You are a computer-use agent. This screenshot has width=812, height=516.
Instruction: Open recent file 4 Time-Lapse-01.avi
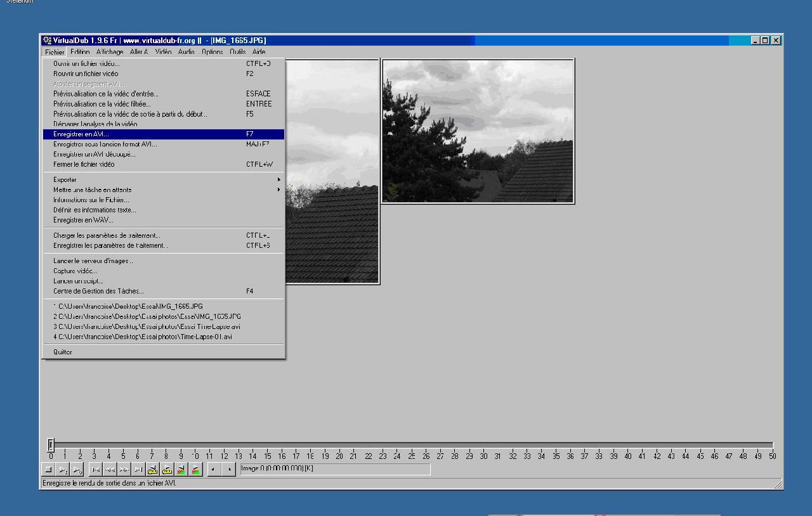(x=164, y=337)
